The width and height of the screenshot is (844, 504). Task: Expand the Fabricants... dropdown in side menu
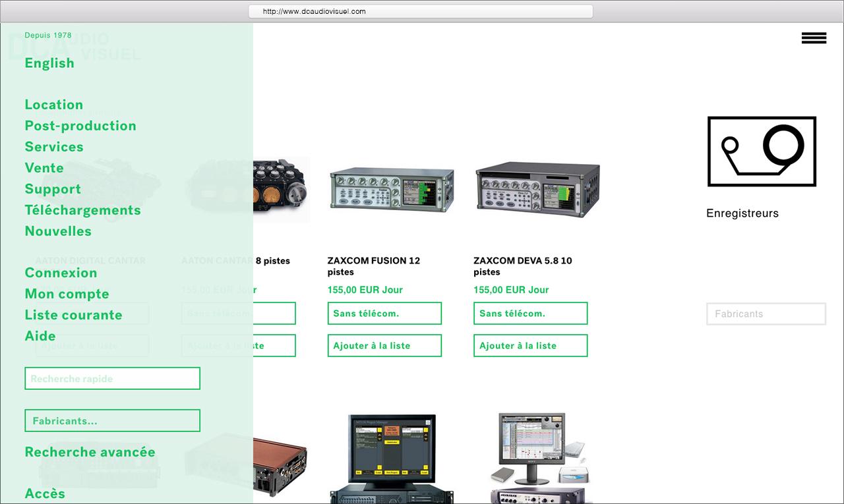coord(112,420)
